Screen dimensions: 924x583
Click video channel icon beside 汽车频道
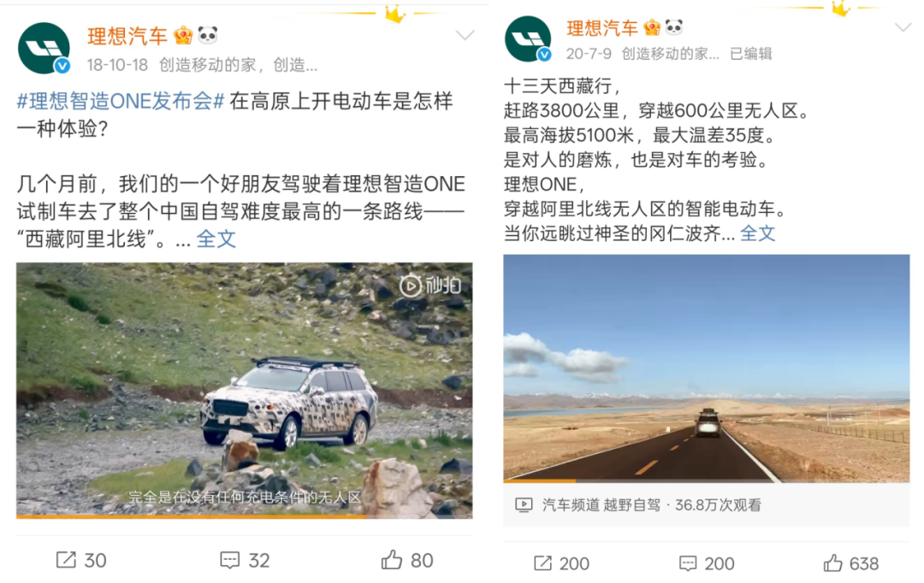524,504
